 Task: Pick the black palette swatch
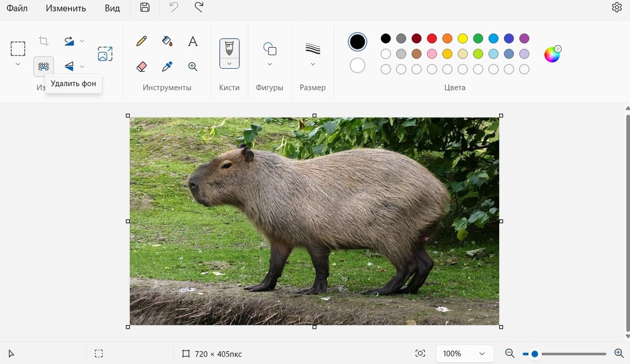(x=386, y=38)
